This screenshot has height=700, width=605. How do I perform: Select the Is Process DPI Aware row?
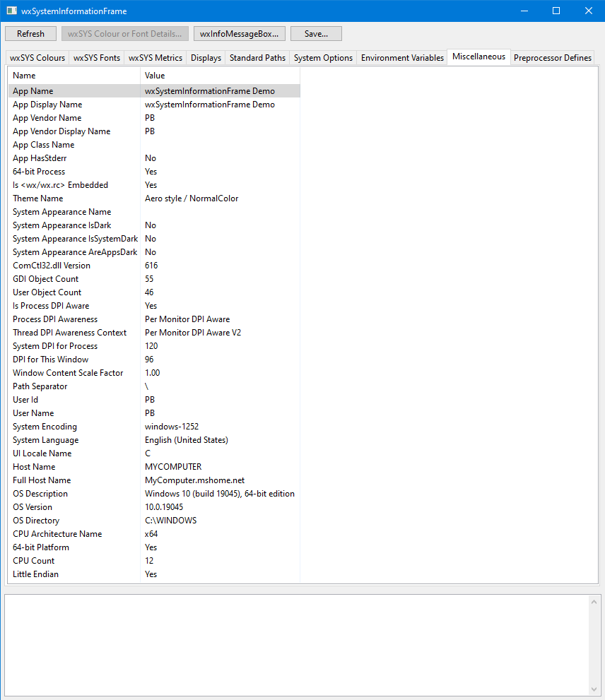coord(154,306)
